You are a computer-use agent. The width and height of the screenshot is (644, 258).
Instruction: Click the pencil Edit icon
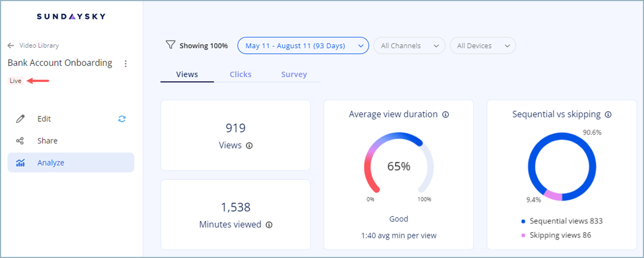click(x=20, y=119)
